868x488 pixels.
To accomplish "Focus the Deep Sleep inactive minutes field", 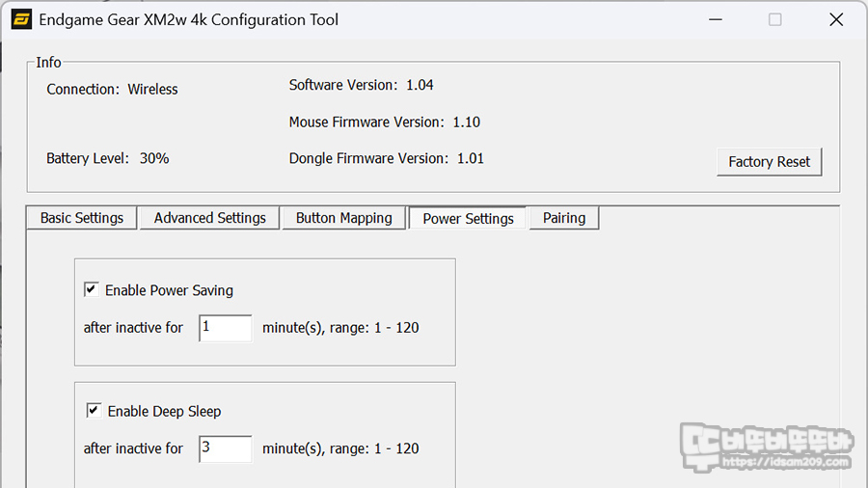I will click(x=226, y=448).
